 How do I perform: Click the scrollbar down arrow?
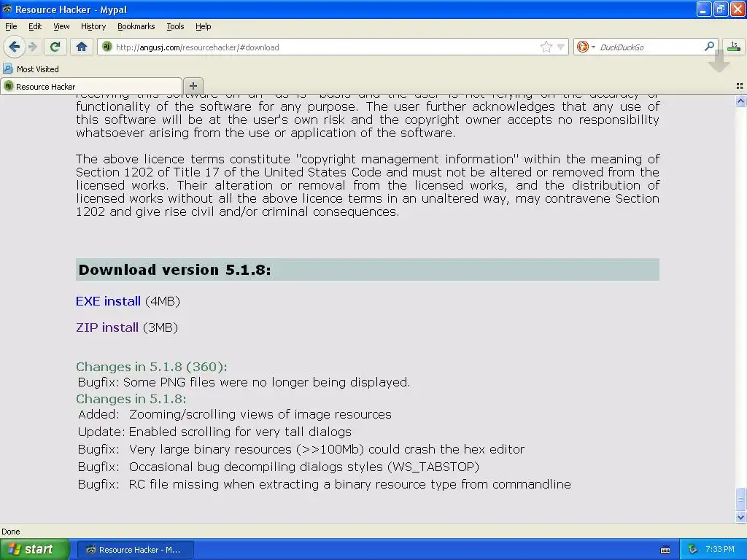(740, 517)
